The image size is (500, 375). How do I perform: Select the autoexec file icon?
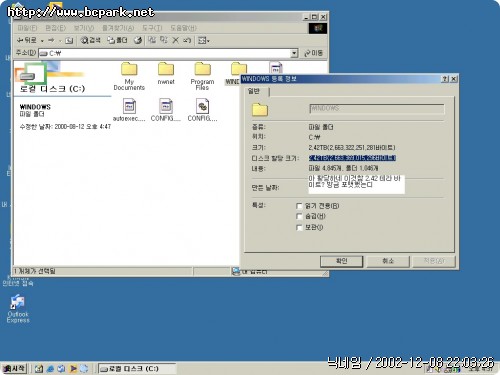click(129, 110)
